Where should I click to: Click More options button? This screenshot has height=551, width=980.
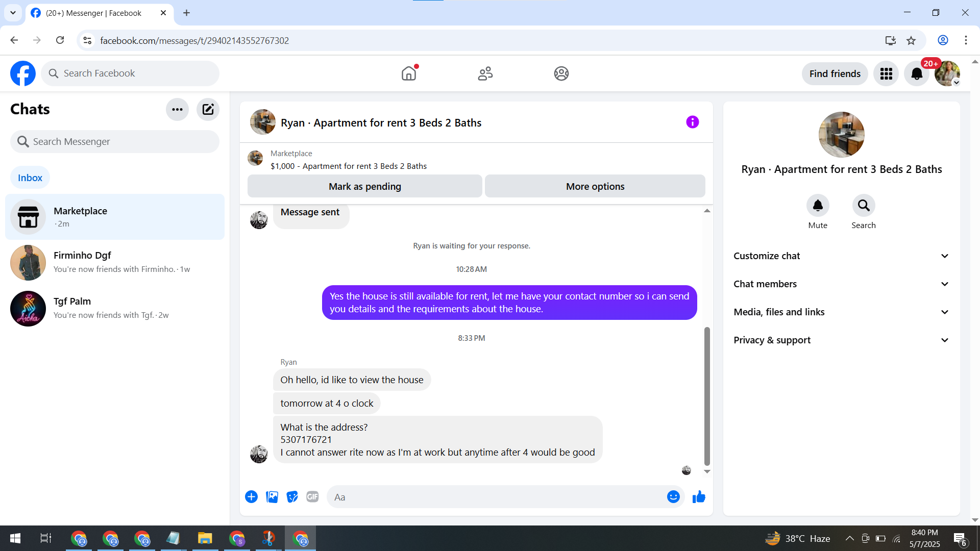pos(595,186)
